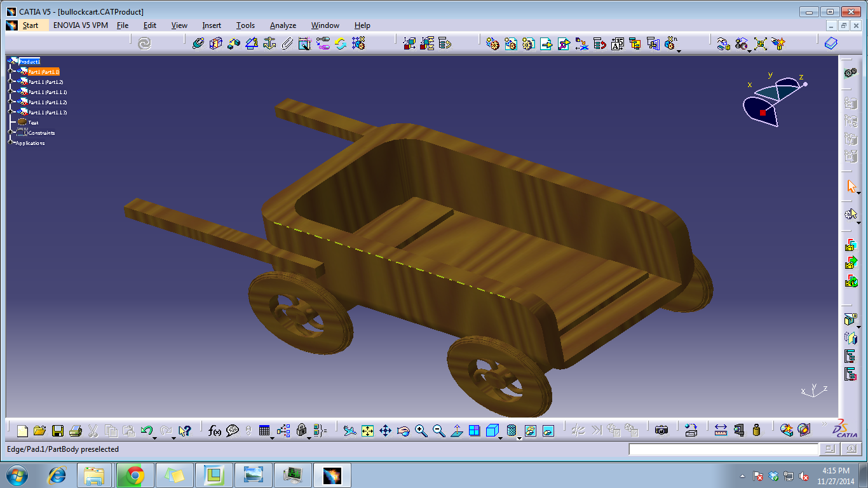Image resolution: width=868 pixels, height=488 pixels.
Task: Expand Part1.1 (Part1.1.3) tree node
Action: (10, 112)
